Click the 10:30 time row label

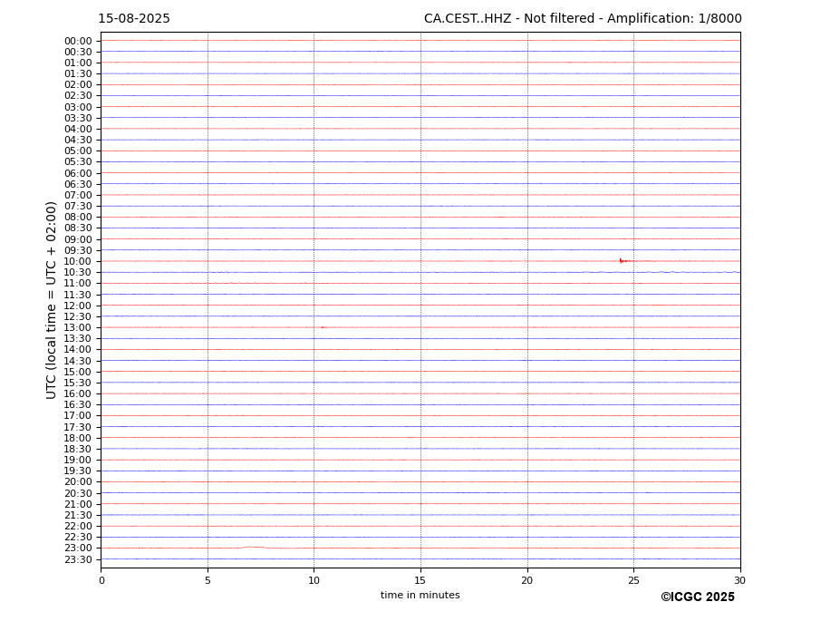pos(78,272)
